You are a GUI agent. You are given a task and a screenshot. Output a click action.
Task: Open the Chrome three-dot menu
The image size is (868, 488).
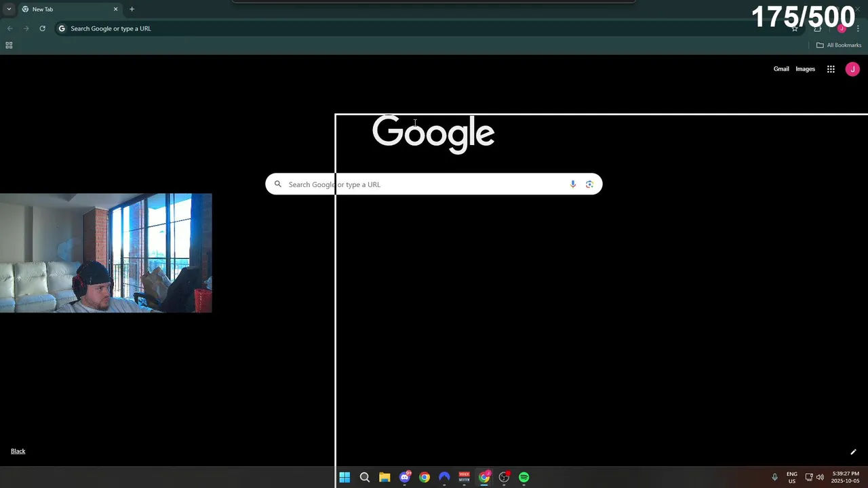pyautogui.click(x=858, y=28)
